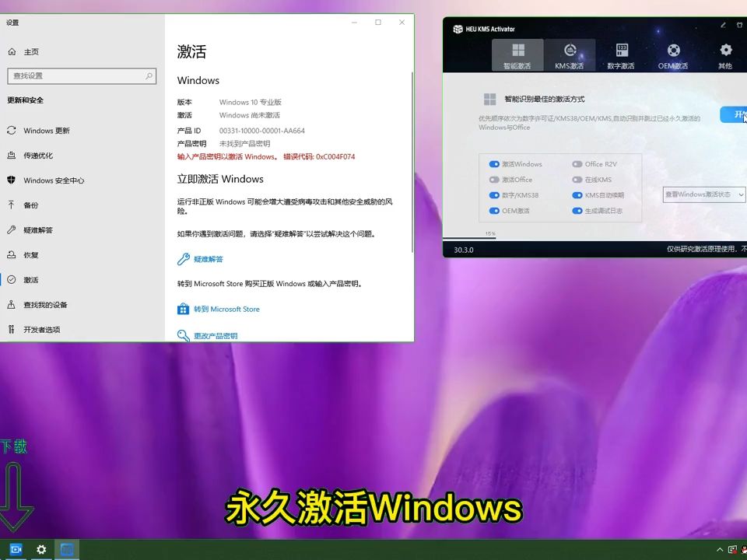Toggle the 生成调试日志 switch
The image size is (747, 560).
[x=577, y=211]
